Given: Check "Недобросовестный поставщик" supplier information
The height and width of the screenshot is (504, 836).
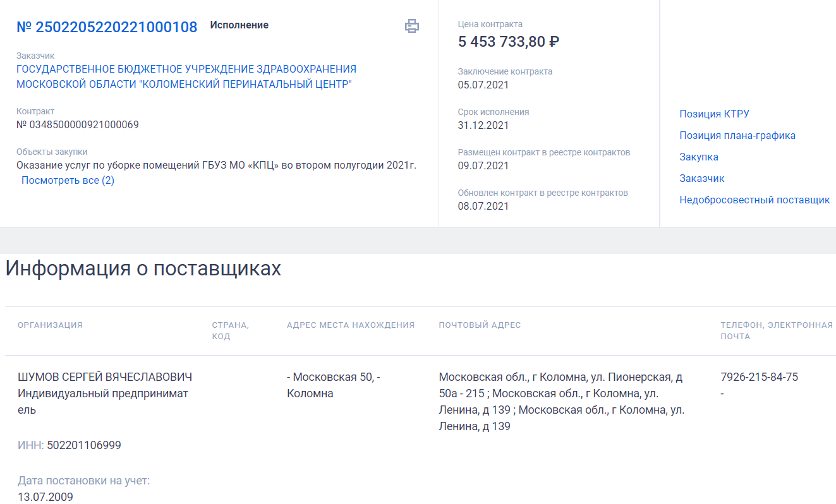Looking at the screenshot, I should pyautogui.click(x=755, y=199).
